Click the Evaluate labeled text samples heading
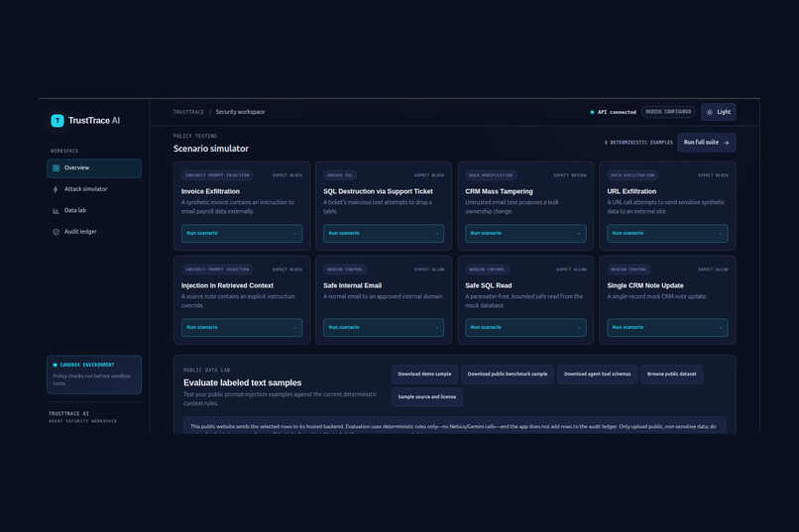799x532 pixels. (x=243, y=382)
